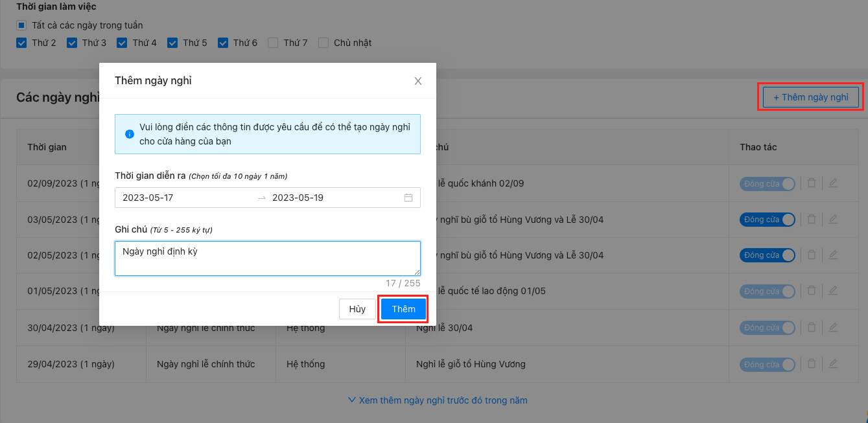Toggle Tất cả các ngày trong tuần checkbox
868x423 pixels.
21,26
